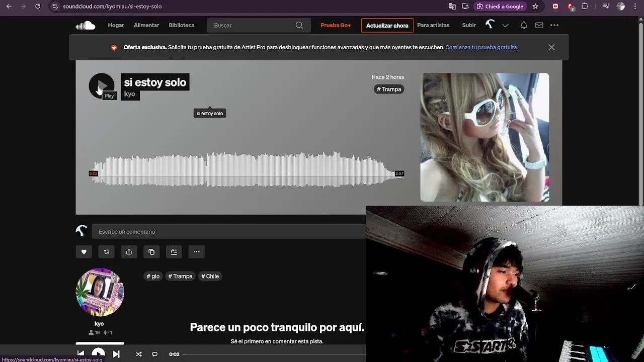
Task: Open the notifications bell
Action: point(524,25)
